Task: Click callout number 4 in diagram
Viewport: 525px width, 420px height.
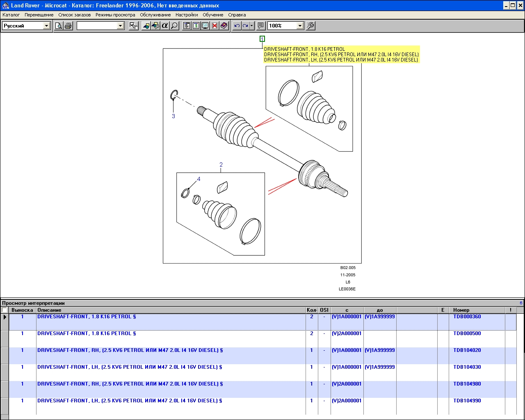Action: pos(199,179)
